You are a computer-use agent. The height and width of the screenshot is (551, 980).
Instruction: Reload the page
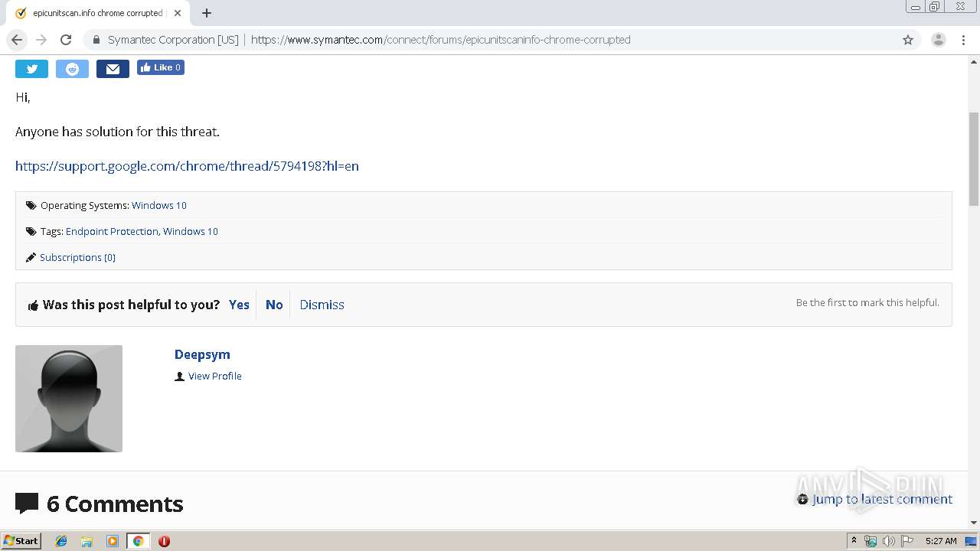click(66, 40)
